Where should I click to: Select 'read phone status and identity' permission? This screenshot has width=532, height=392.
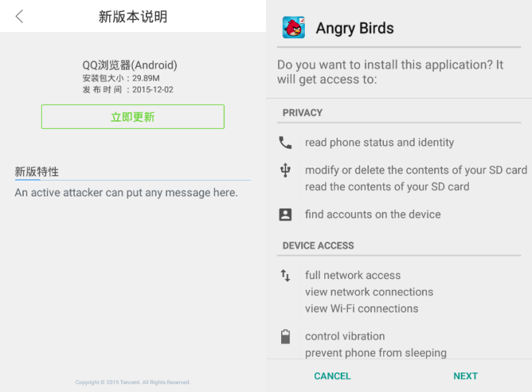pyautogui.click(x=380, y=142)
